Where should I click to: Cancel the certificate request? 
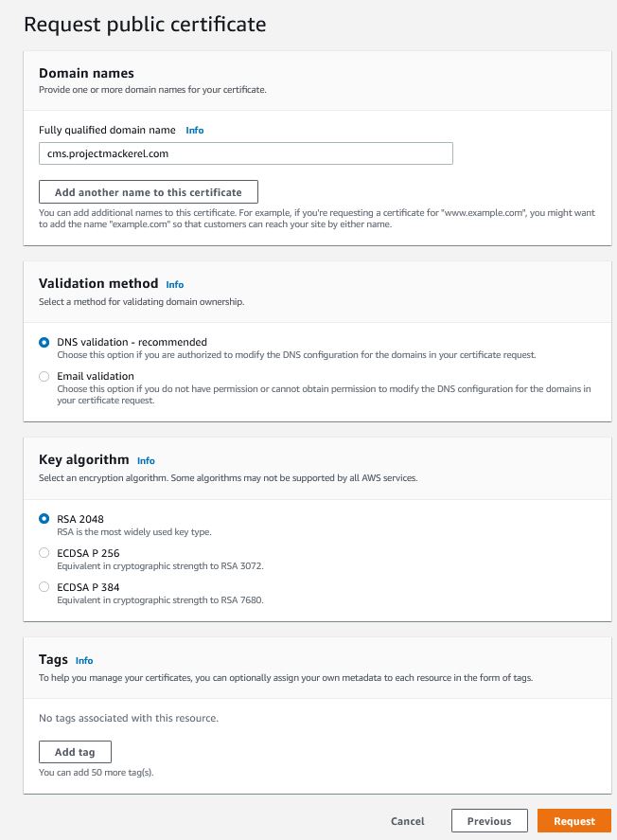click(408, 821)
